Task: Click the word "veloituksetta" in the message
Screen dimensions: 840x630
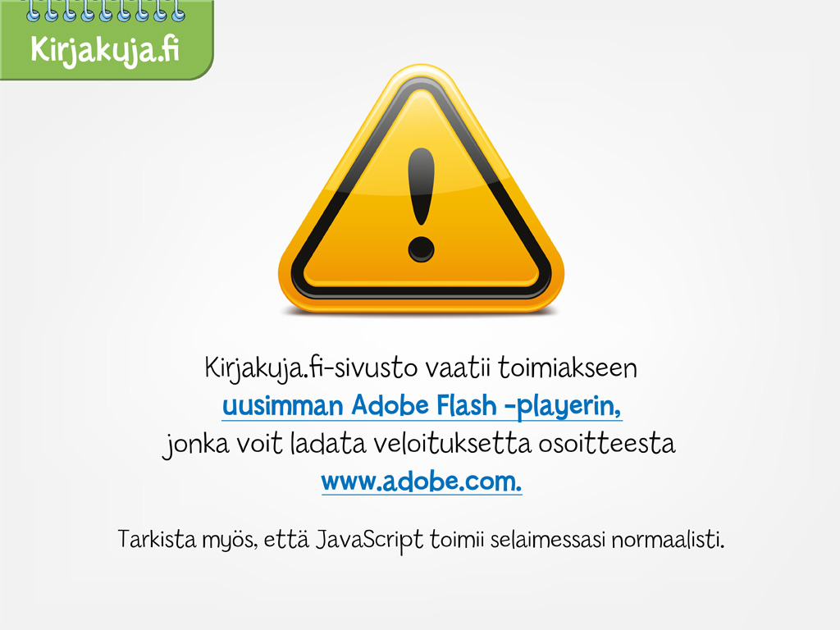Action: point(452,444)
